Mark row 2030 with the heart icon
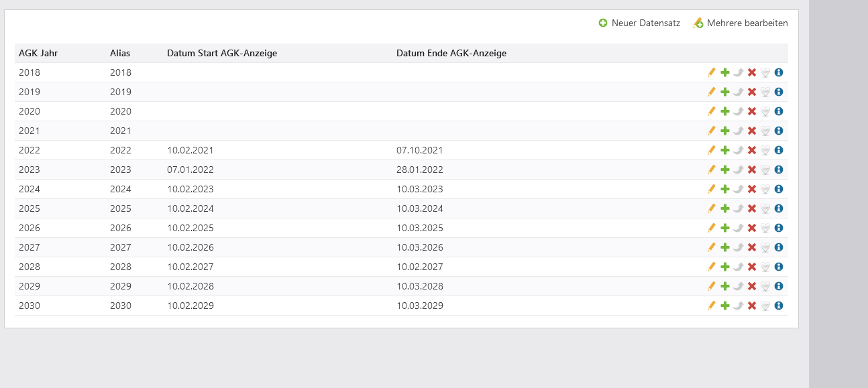This screenshot has height=388, width=868. coord(765,306)
